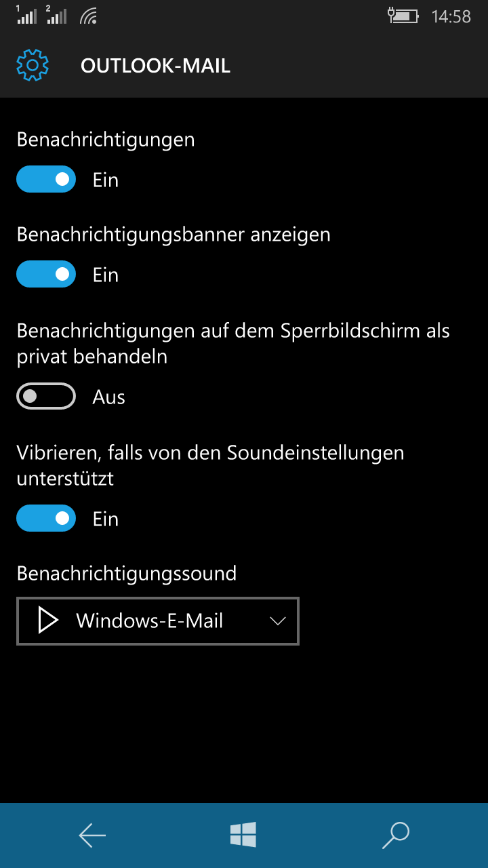Preview sound with the play triangle icon
Image resolution: width=488 pixels, height=868 pixels.
coord(47,620)
